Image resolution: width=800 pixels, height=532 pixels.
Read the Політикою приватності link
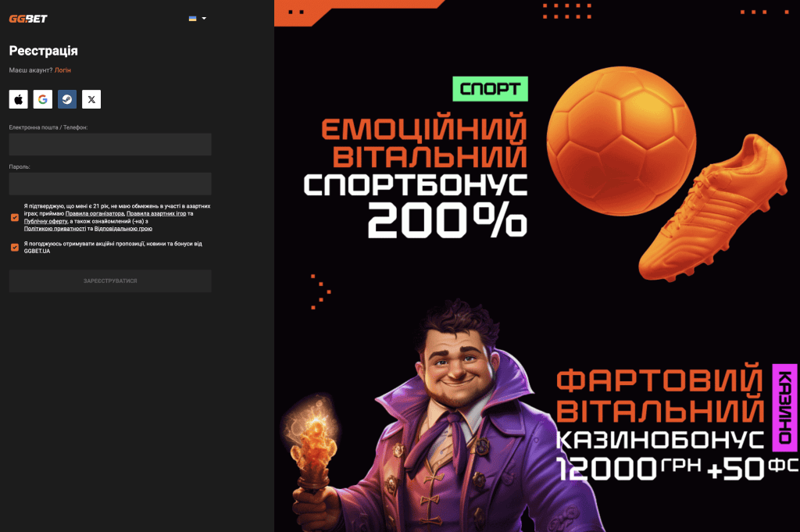coord(54,229)
